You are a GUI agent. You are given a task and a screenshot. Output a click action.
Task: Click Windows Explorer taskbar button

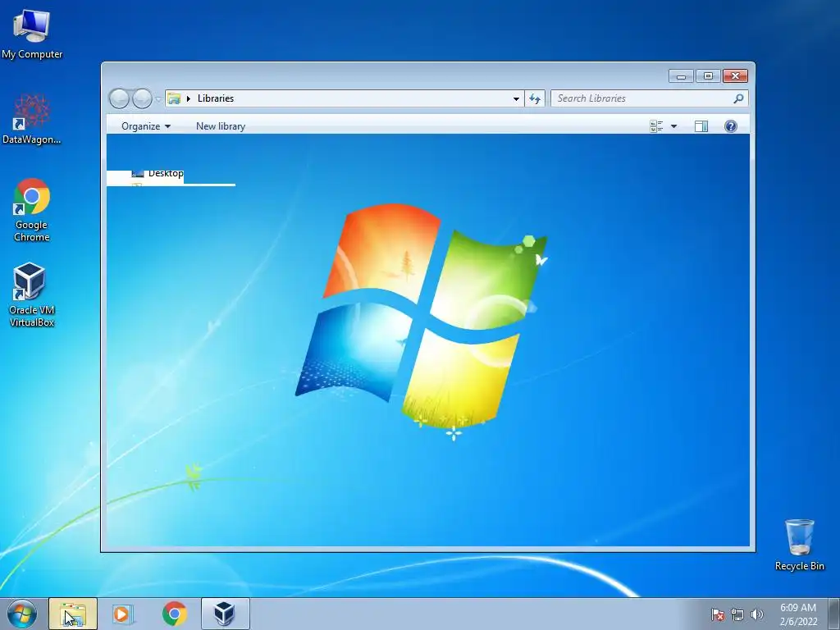click(x=73, y=614)
